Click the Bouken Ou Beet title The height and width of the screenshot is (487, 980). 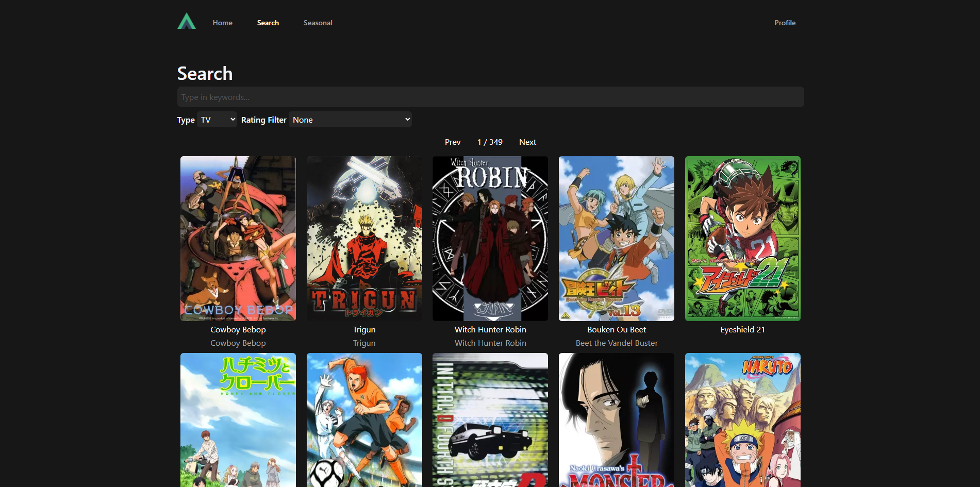(617, 330)
